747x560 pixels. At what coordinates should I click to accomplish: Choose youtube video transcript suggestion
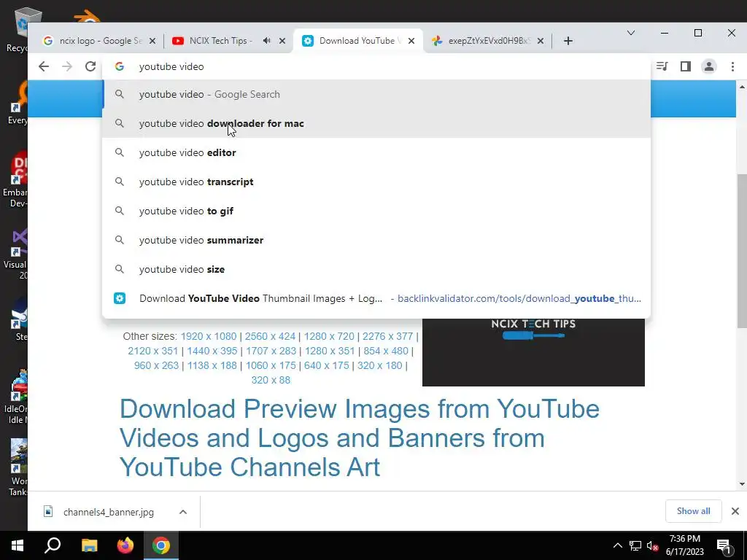(376, 182)
